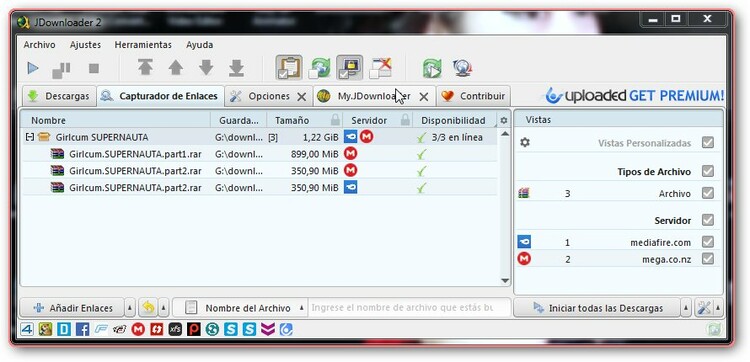The image size is (750, 362).
Task: Click the 4shared icon in status bar
Action: pos(27,329)
